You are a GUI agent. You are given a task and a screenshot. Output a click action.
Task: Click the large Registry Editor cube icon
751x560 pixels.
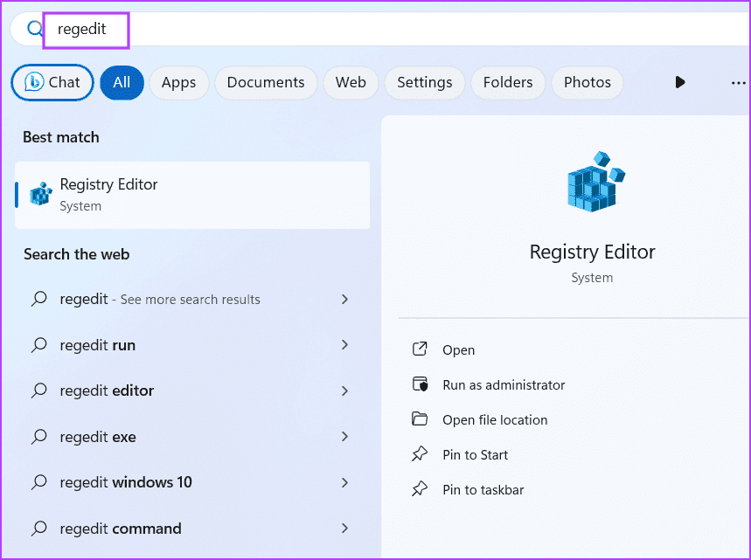point(596,182)
